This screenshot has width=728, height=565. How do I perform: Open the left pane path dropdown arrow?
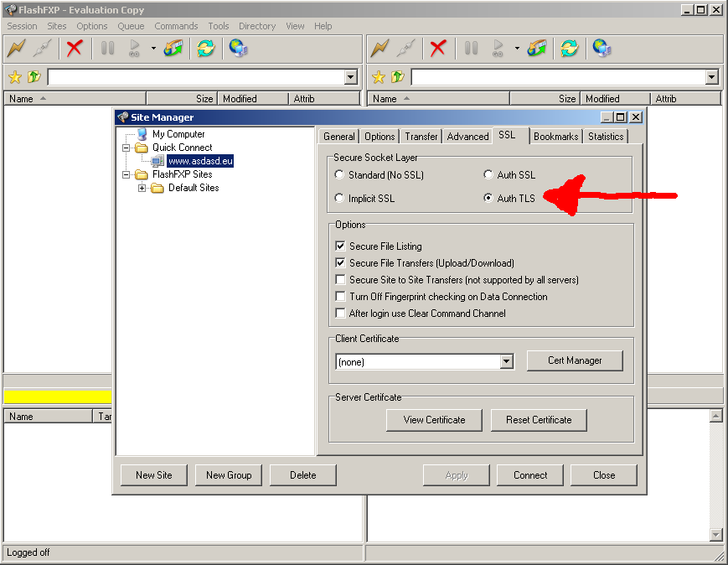pyautogui.click(x=351, y=77)
